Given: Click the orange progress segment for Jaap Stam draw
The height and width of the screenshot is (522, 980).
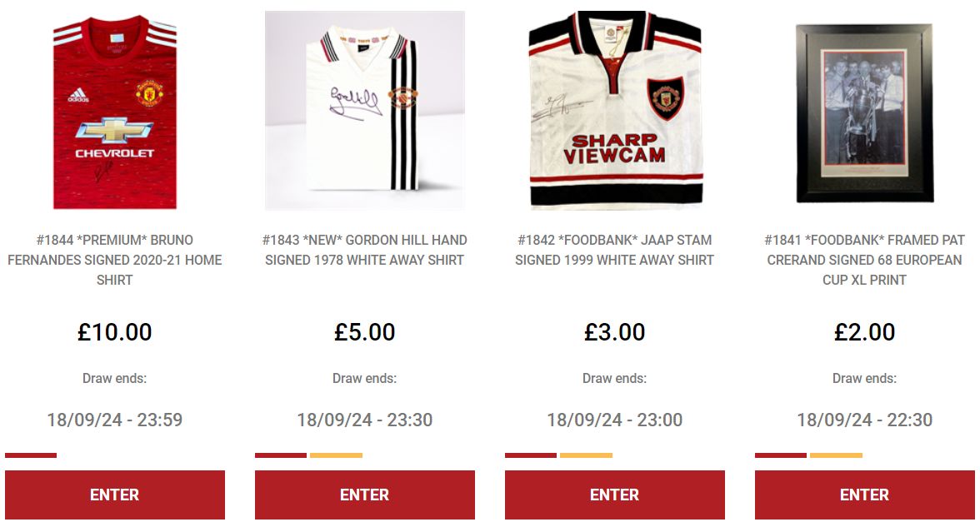Looking at the screenshot, I should [587, 455].
